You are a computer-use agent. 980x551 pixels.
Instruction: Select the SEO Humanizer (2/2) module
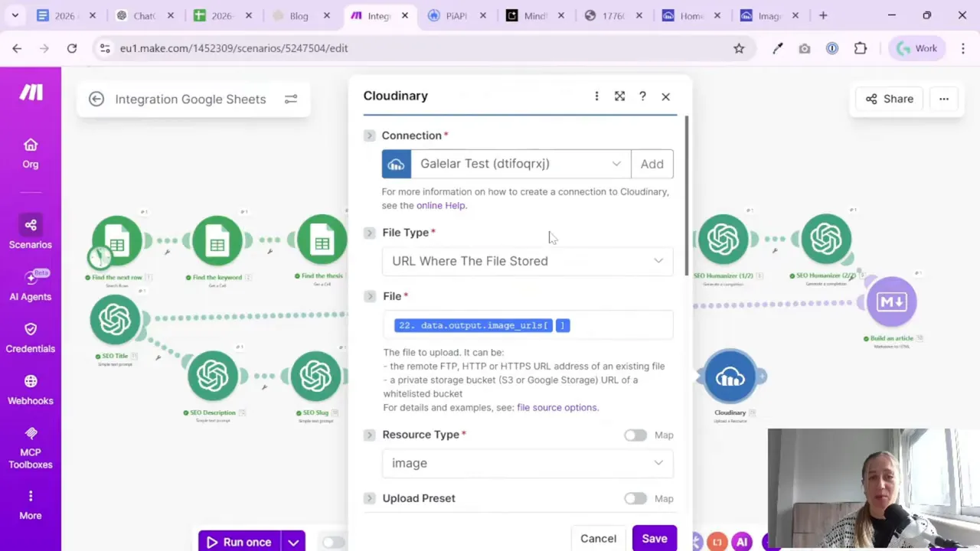[x=826, y=240]
